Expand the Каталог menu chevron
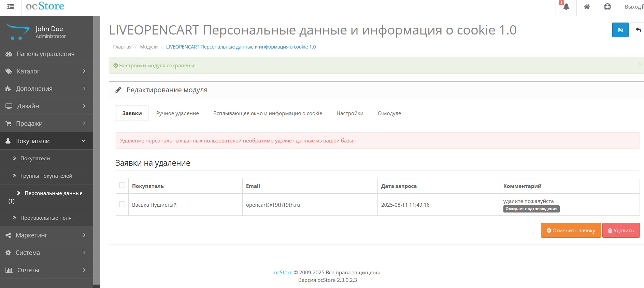This screenshot has height=288, width=644. click(84, 71)
